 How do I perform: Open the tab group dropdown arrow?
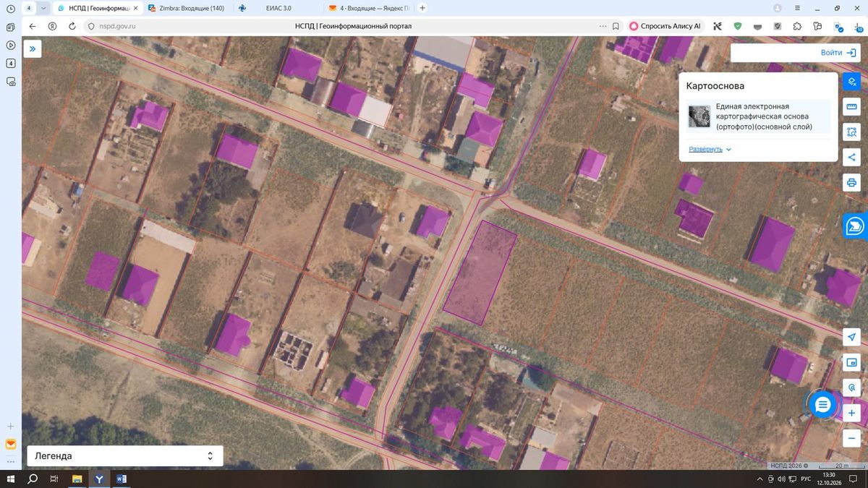coord(44,8)
